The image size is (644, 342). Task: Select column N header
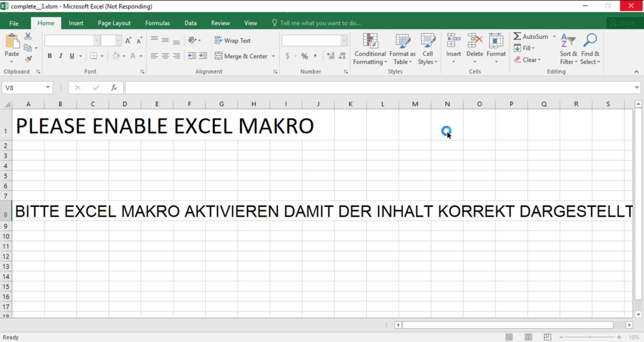point(447,104)
